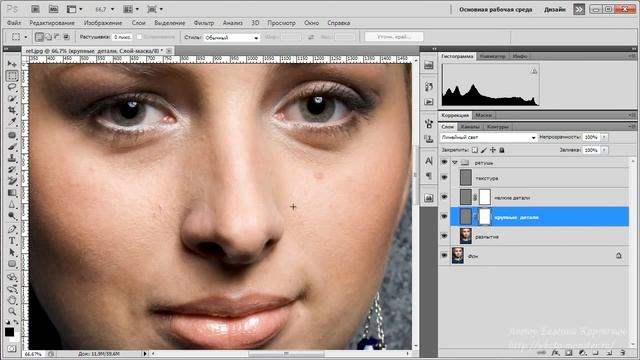Click the 'Дизайн' workspace button
This screenshot has width=640, height=360.
pos(555,9)
